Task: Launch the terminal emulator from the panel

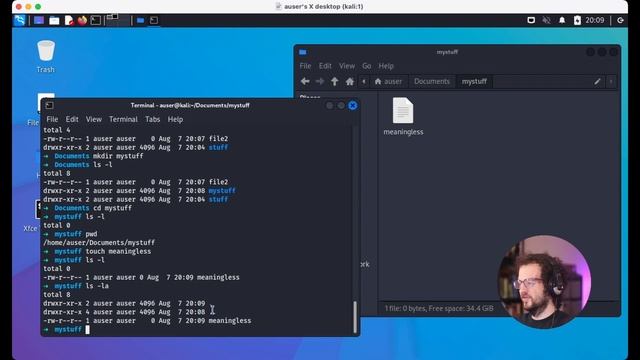Action: (x=96, y=20)
